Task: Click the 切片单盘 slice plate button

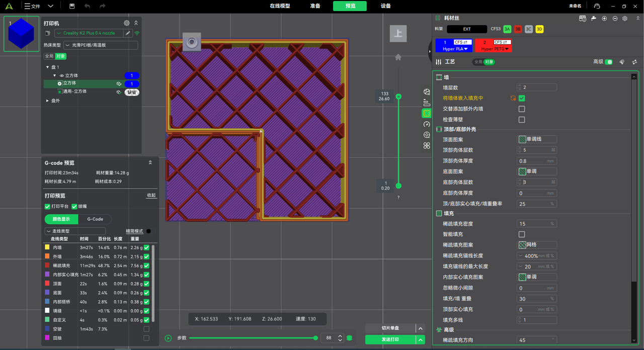Action: point(390,328)
